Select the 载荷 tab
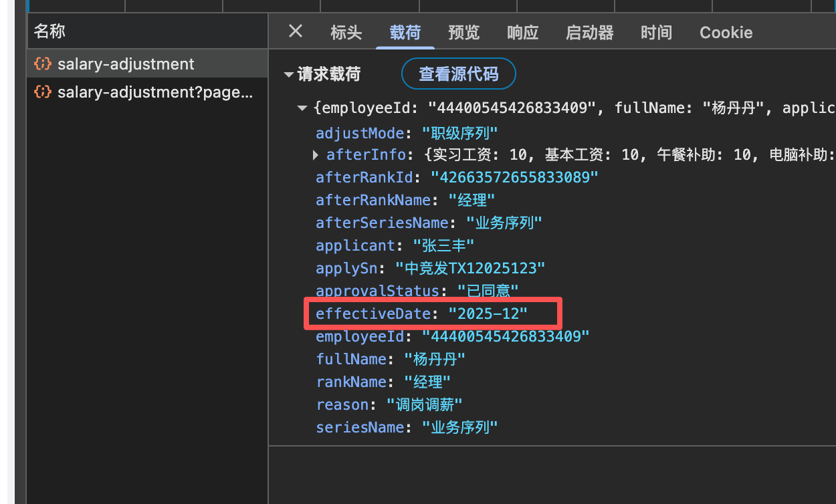Viewport: 836px width, 504px height. coord(405,32)
